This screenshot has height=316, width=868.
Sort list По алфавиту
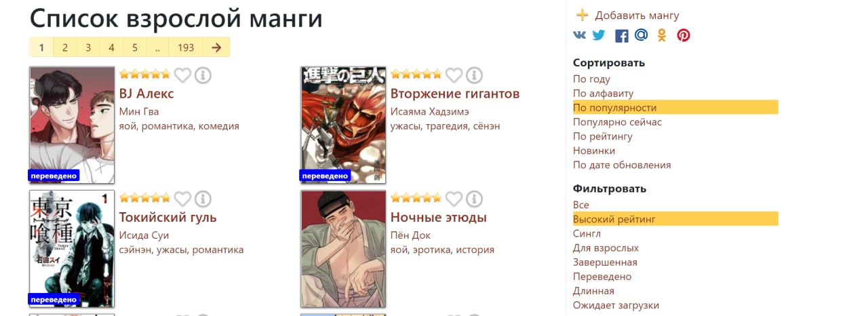point(603,94)
